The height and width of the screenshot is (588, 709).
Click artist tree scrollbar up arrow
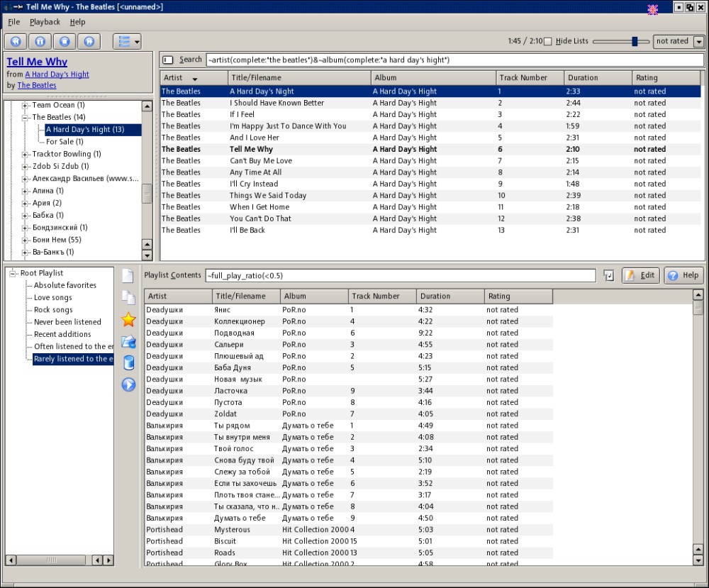pyautogui.click(x=147, y=106)
